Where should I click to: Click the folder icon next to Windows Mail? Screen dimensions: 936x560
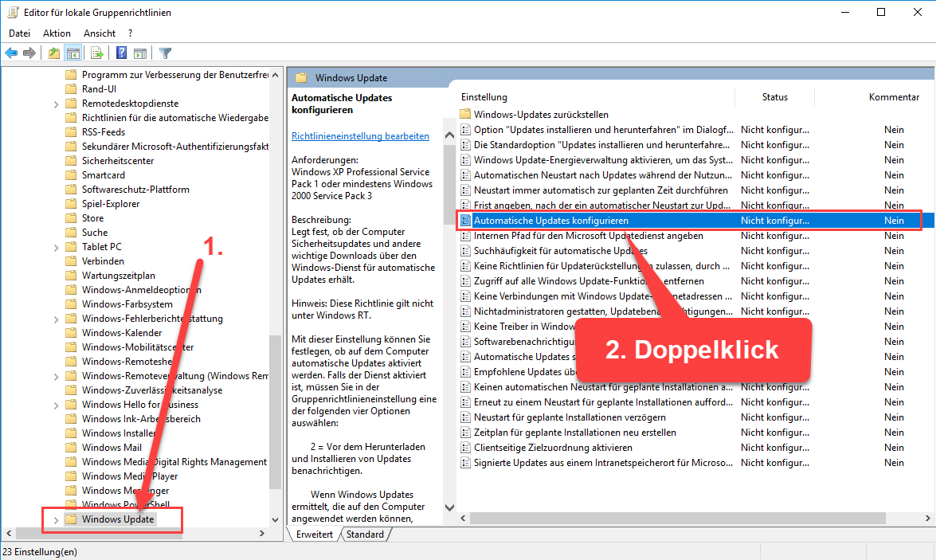click(71, 447)
